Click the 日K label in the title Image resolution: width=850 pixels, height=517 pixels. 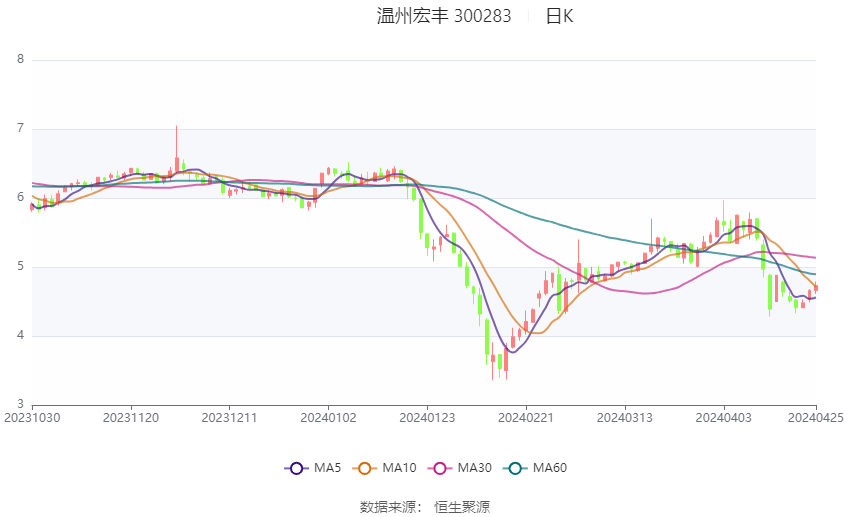point(559,16)
